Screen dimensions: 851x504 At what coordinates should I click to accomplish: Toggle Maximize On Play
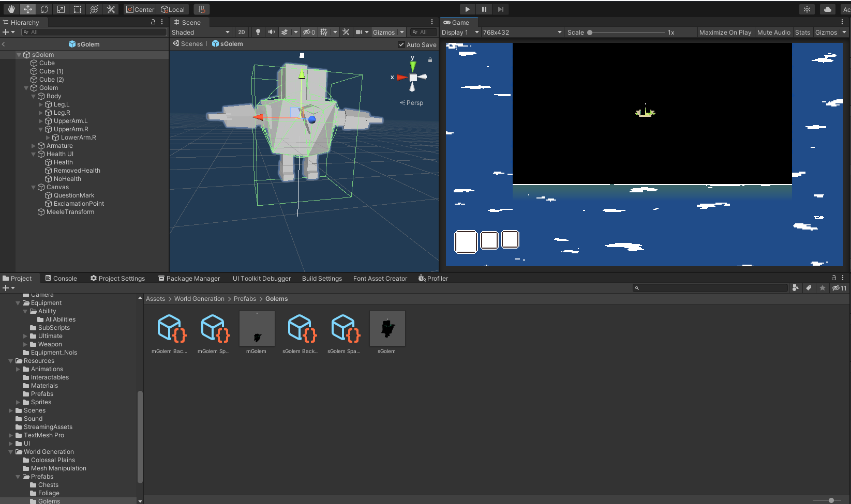tap(725, 32)
